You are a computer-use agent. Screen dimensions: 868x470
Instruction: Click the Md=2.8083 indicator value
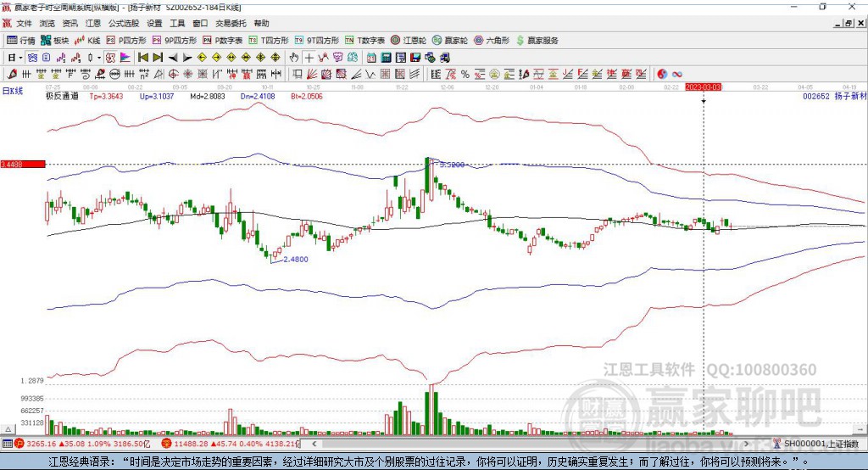click(208, 96)
